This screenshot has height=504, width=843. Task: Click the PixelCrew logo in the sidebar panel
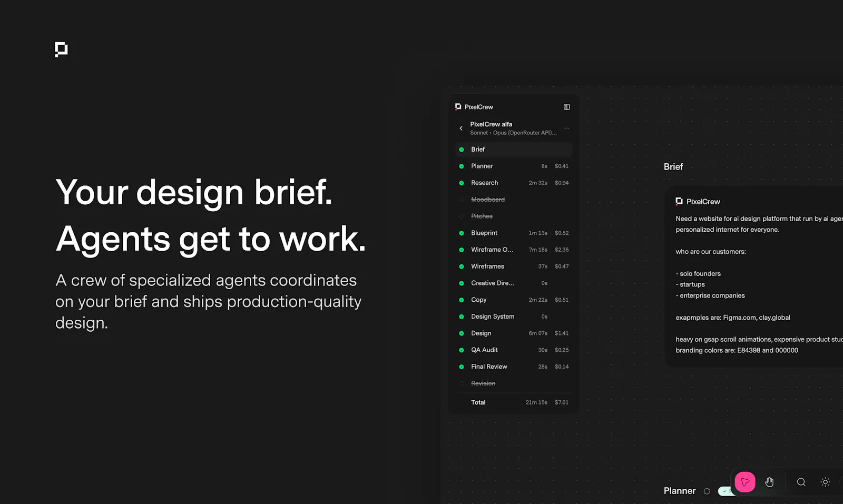(x=458, y=107)
